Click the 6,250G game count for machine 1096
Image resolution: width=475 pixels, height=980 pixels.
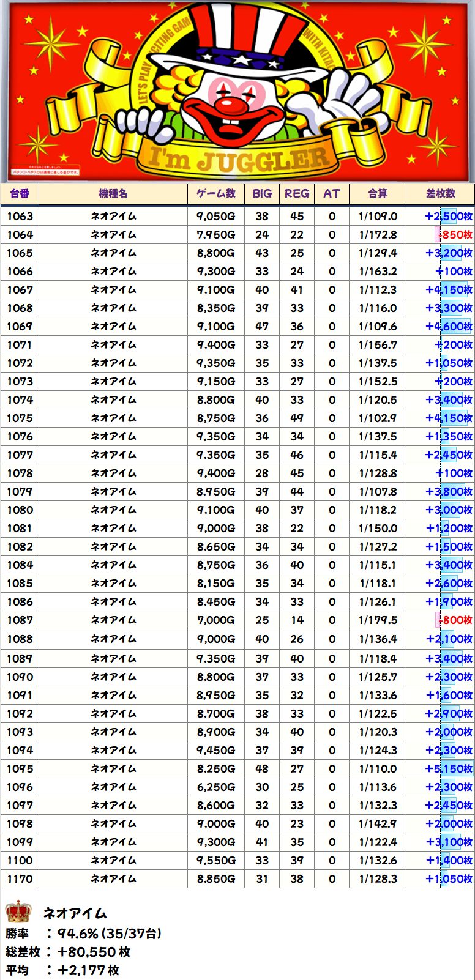[216, 787]
